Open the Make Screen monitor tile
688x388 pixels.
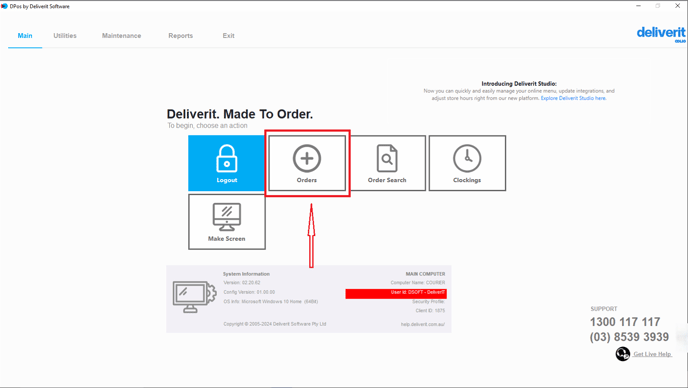pyautogui.click(x=227, y=222)
